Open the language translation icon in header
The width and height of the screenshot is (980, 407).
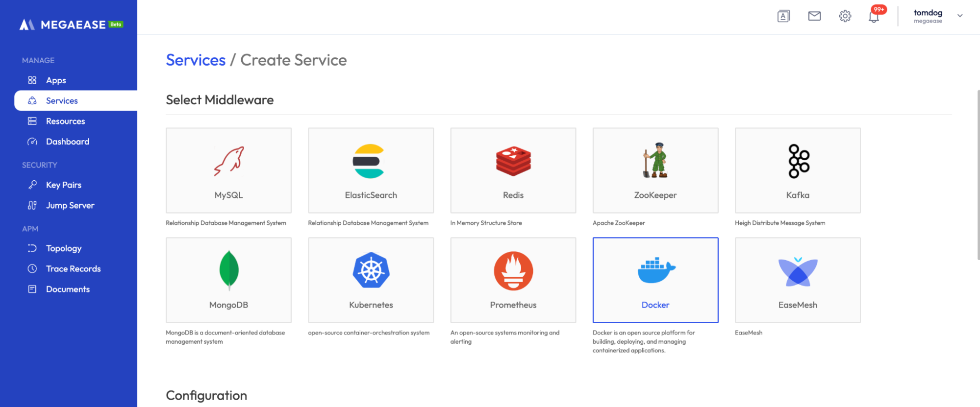(x=783, y=16)
